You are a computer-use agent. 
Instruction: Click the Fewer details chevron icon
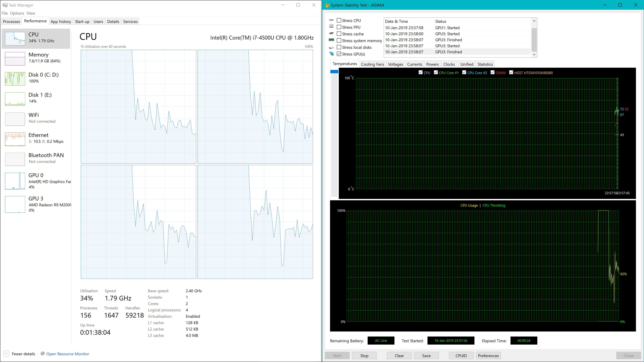click(x=6, y=354)
